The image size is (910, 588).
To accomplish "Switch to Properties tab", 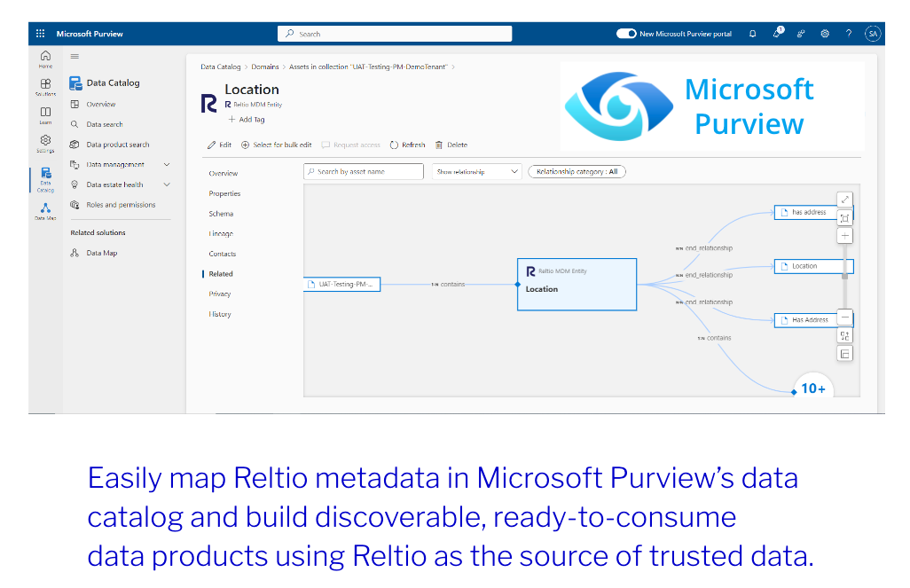I will 224,194.
